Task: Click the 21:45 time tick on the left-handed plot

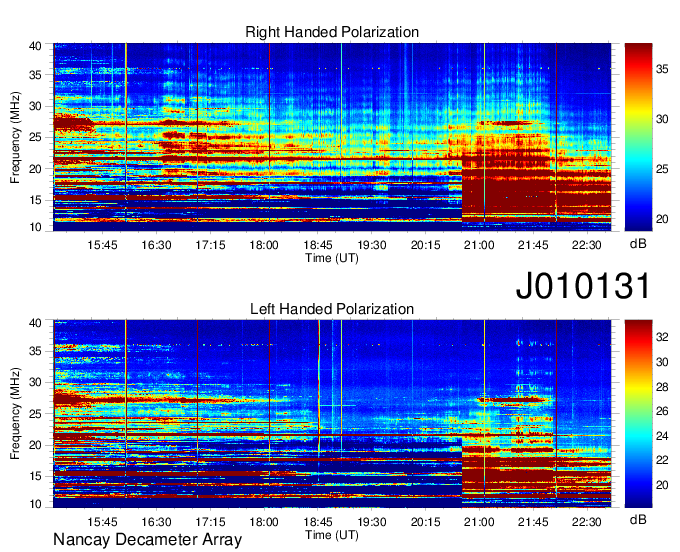Action: click(x=533, y=522)
